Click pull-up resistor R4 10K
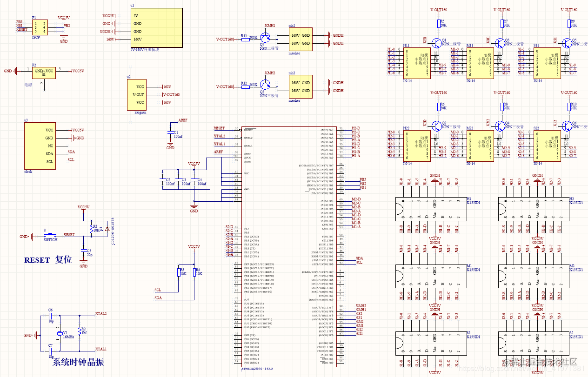 tap(194, 273)
